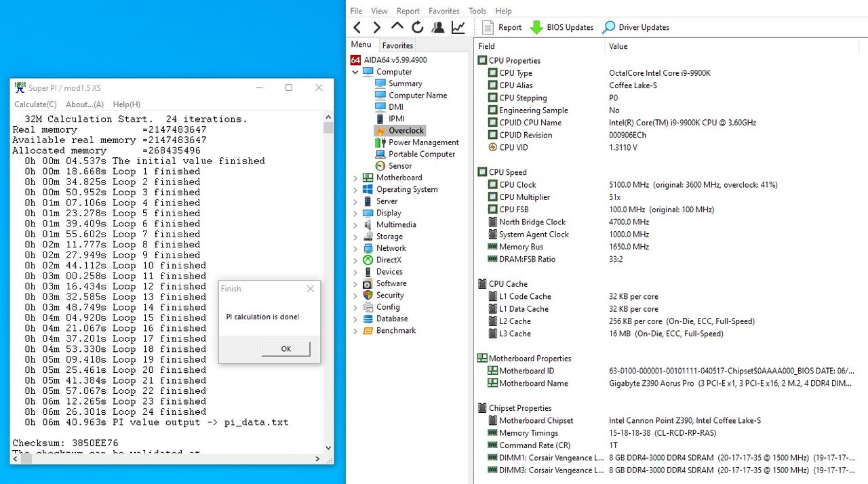The height and width of the screenshot is (484, 868).
Task: Click the Devices icon in the tree
Action: click(368, 272)
